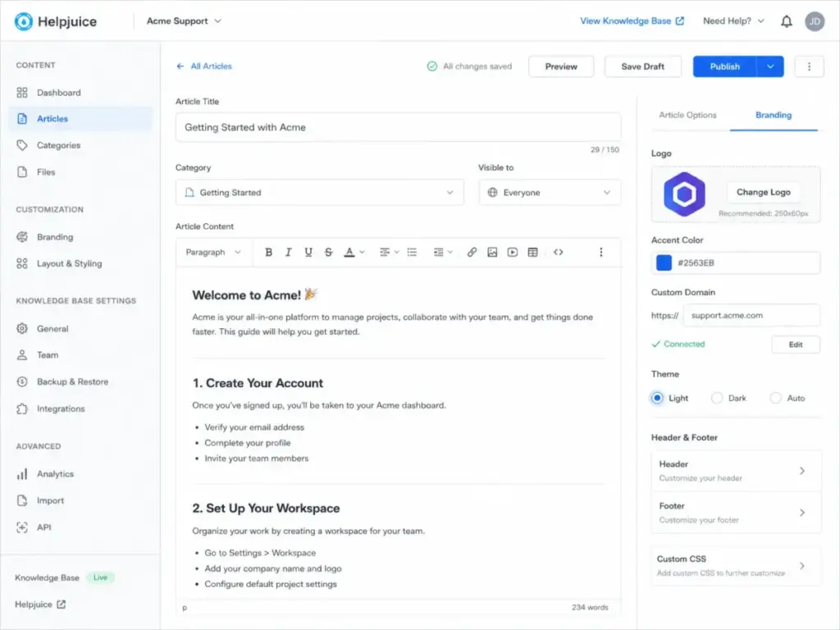840x630 pixels.
Task: Insert a bulleted list
Action: pyautogui.click(x=412, y=253)
